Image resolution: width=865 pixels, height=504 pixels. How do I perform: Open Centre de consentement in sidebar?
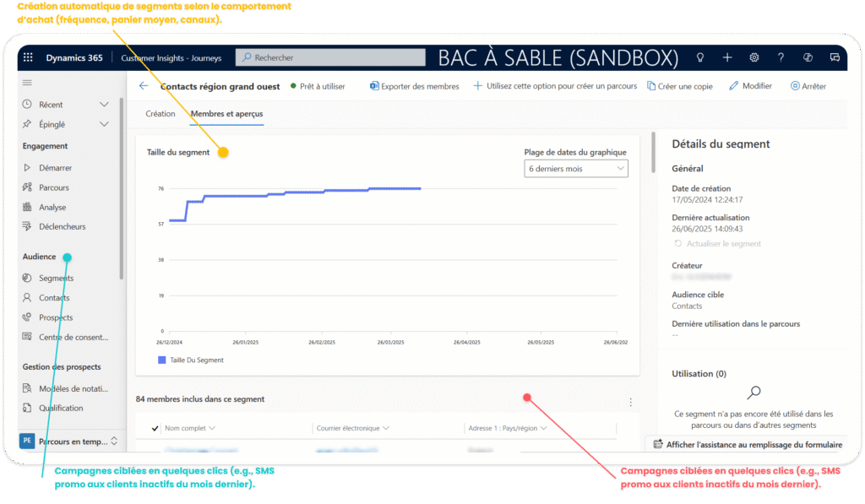[73, 337]
